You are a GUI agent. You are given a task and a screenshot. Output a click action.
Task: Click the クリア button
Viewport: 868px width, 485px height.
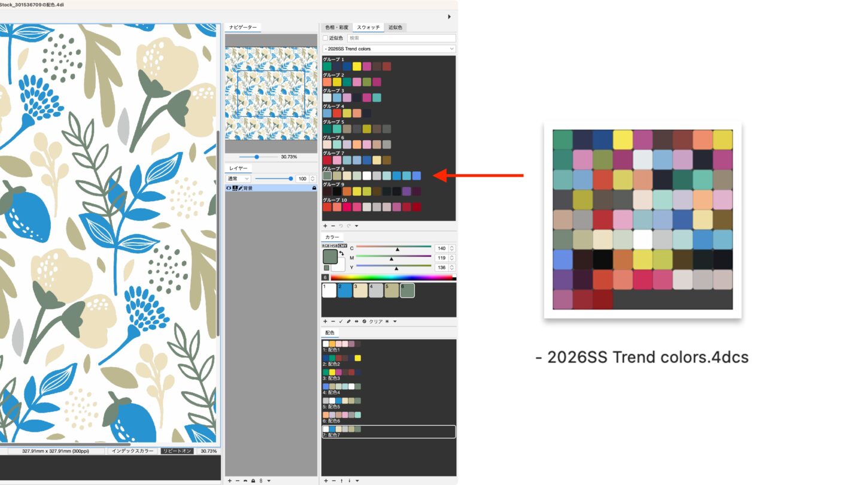375,322
